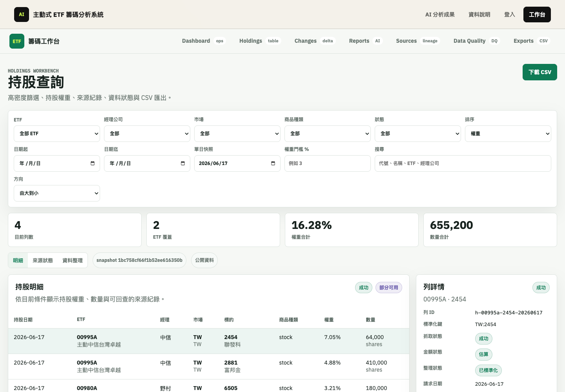Click the 655,200 數量合計 card
Screen dimensions: 565x392
[490, 230]
